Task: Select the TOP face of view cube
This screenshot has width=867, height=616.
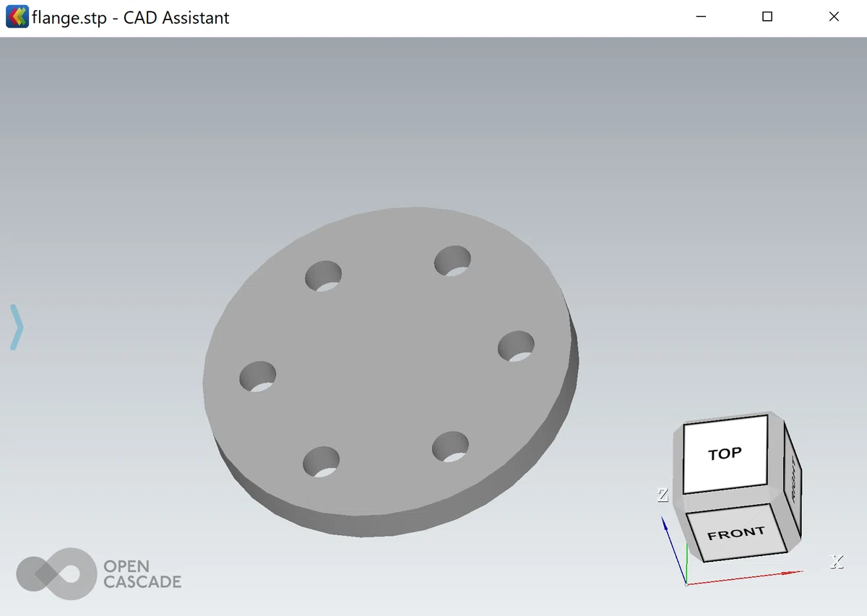Action: coord(725,454)
